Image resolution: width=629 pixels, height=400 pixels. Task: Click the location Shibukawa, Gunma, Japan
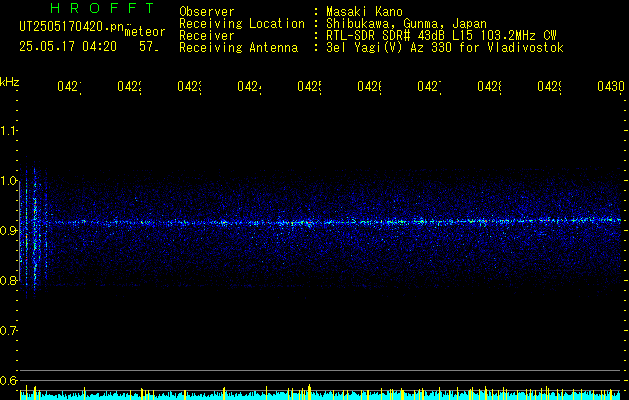click(x=406, y=24)
